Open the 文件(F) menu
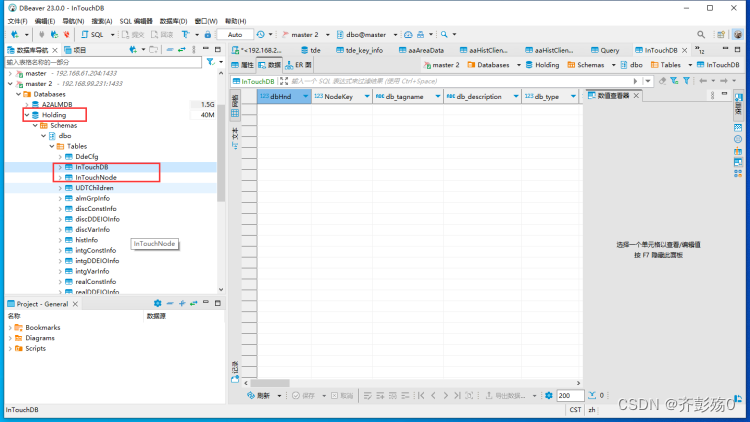The height and width of the screenshot is (422, 750). [18, 21]
